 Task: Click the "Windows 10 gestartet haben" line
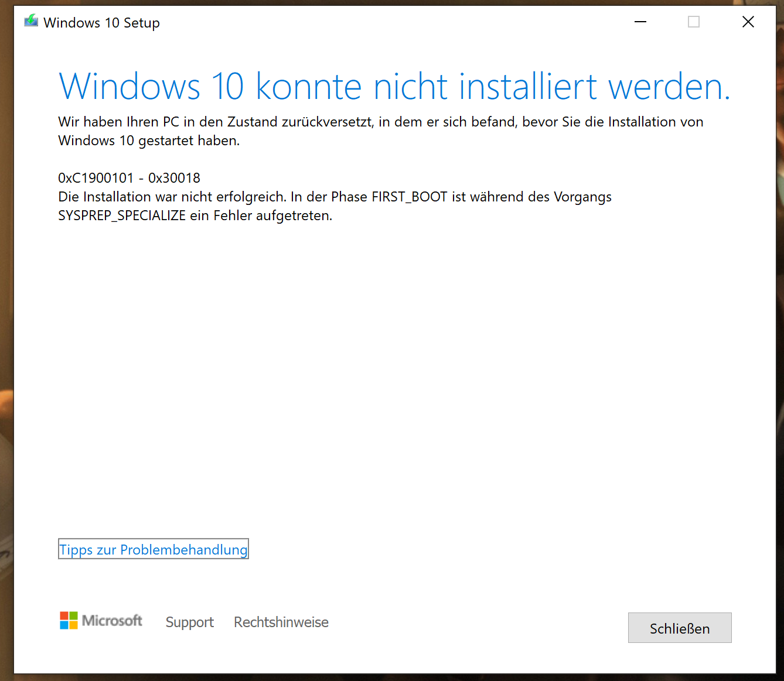click(x=149, y=141)
